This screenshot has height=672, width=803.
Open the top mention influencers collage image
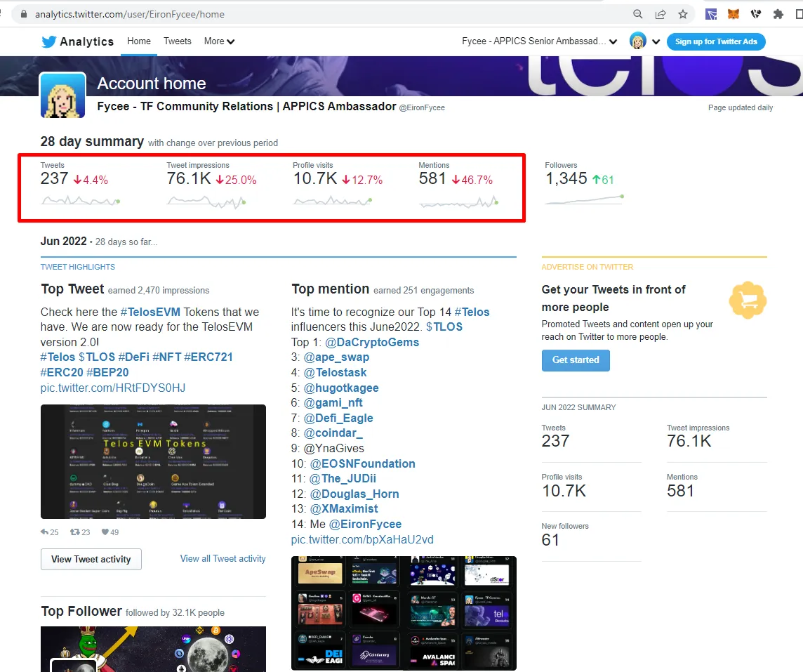(404, 613)
